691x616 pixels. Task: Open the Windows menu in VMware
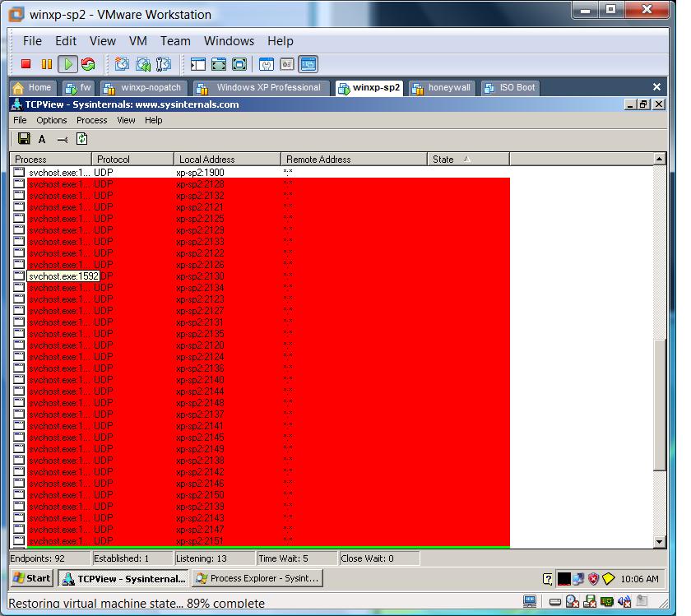click(230, 41)
